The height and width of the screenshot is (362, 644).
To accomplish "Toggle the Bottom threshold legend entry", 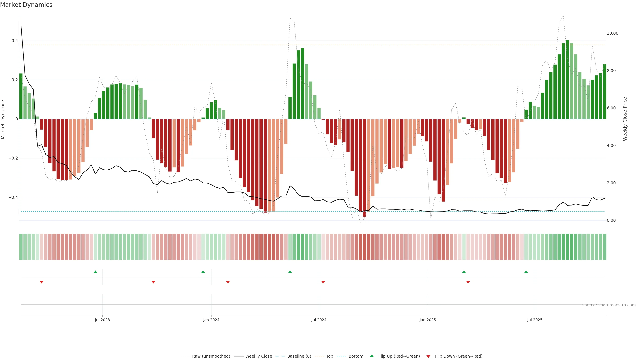I will point(356,356).
